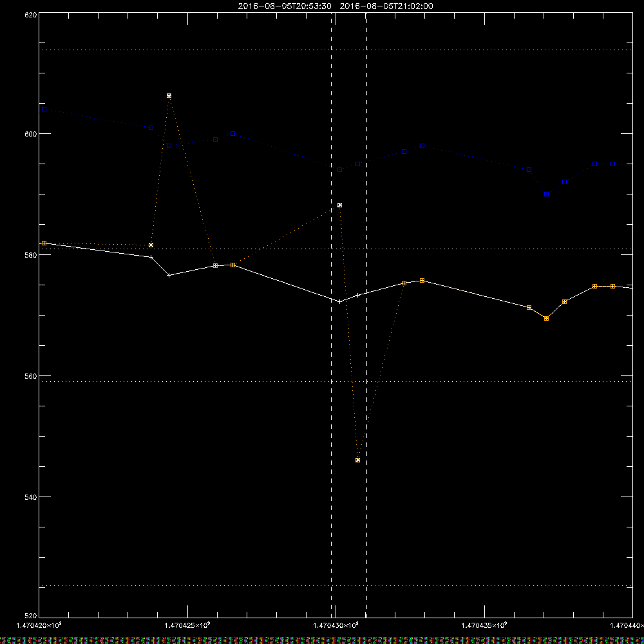
Task: Click the start timestamp 2016-08-05T20:53:30 in the title
Action: pyautogui.click(x=285, y=6)
